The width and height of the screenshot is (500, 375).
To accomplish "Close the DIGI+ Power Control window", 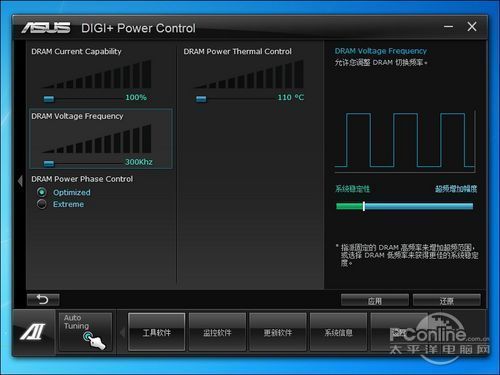I will pos(472,27).
